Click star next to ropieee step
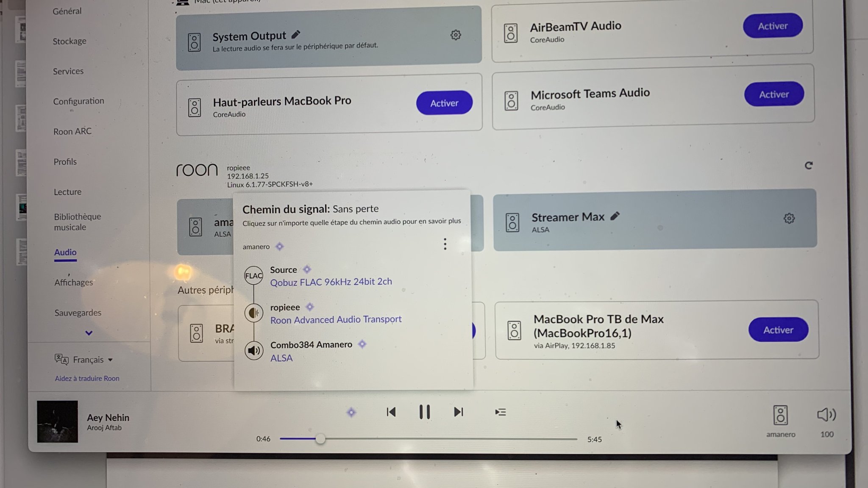Viewport: 868px width, 488px height. [310, 307]
